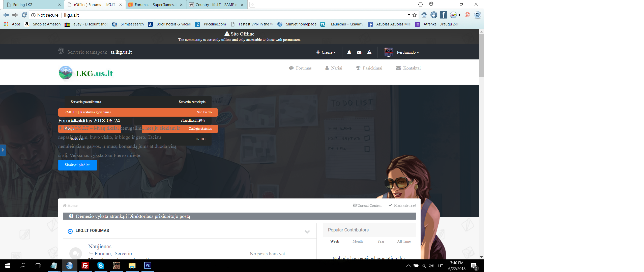Open the Forumo subforum link
The width and height of the screenshot is (644, 272).
point(103,254)
